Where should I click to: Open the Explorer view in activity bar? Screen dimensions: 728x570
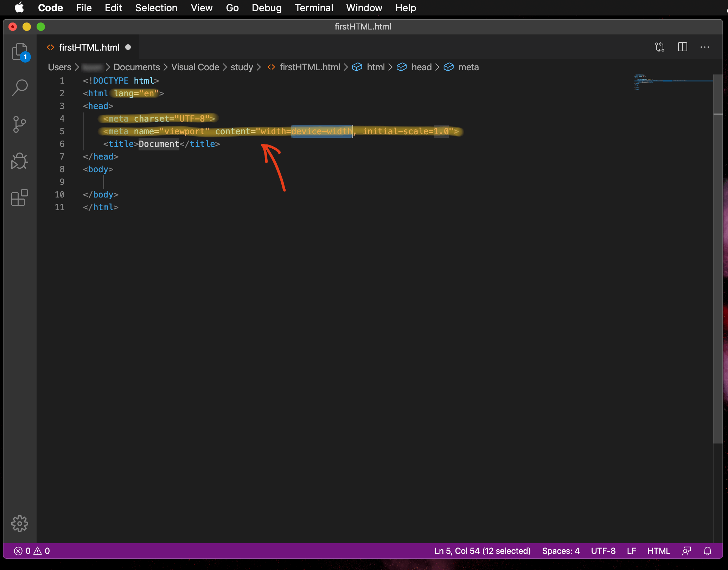point(20,52)
